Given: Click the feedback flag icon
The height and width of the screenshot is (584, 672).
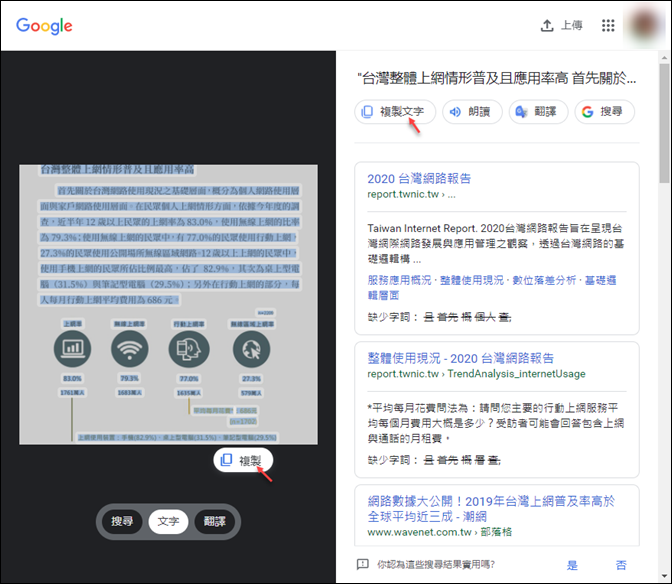Looking at the screenshot, I should click(363, 564).
